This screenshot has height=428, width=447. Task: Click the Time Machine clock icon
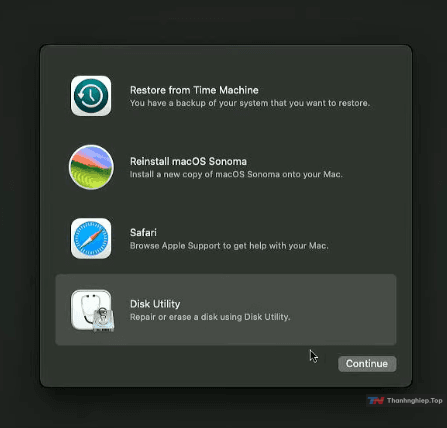91,96
